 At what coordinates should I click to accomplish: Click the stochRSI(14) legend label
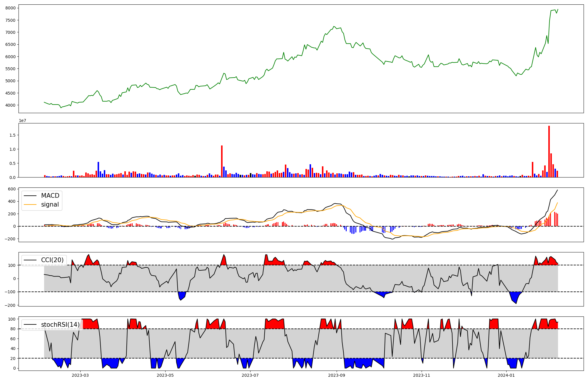pyautogui.click(x=60, y=324)
